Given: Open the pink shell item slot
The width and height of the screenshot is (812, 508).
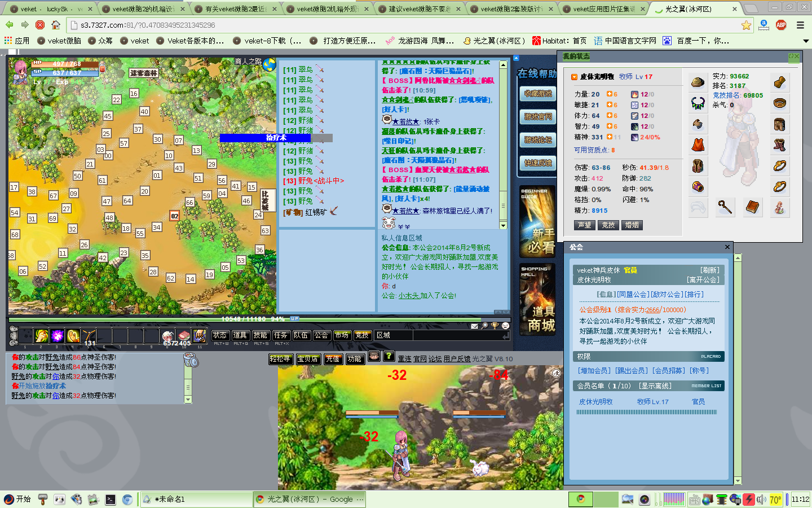Looking at the screenshot, I should click(x=184, y=336).
